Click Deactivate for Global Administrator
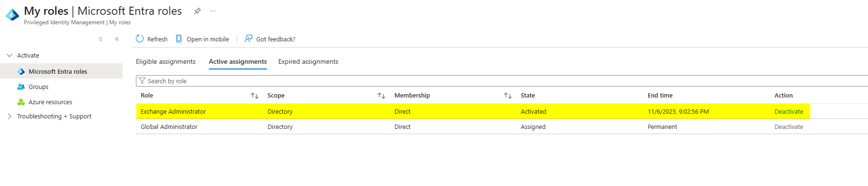Image resolution: width=868 pixels, height=186 pixels. (x=789, y=127)
